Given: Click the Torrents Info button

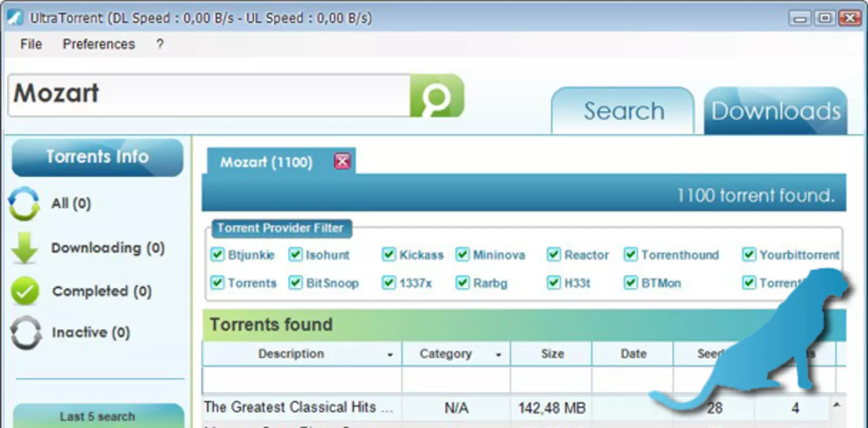Looking at the screenshot, I should pyautogui.click(x=97, y=157).
